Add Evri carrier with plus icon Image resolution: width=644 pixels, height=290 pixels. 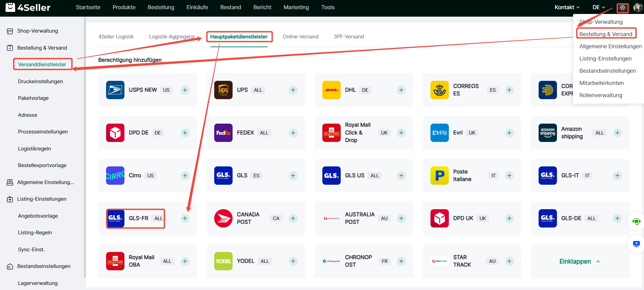pyautogui.click(x=509, y=133)
